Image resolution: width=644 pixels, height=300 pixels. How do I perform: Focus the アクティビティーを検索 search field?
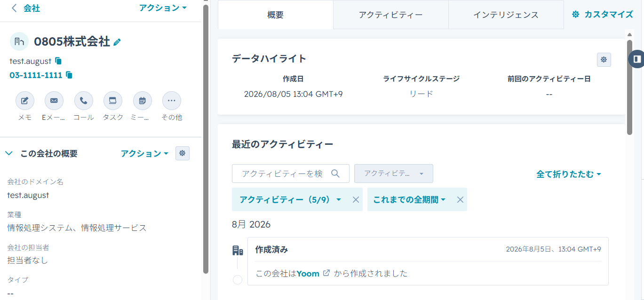click(x=291, y=174)
